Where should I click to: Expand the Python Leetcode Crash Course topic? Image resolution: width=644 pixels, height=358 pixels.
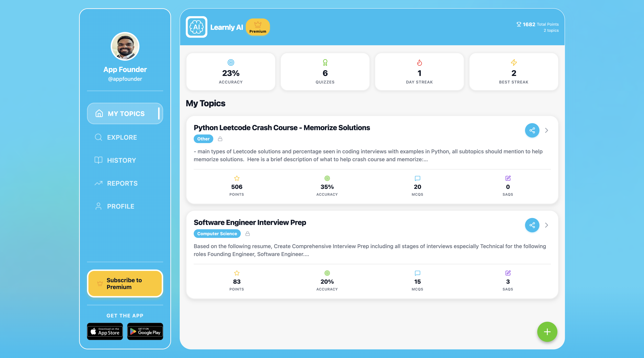coord(547,130)
